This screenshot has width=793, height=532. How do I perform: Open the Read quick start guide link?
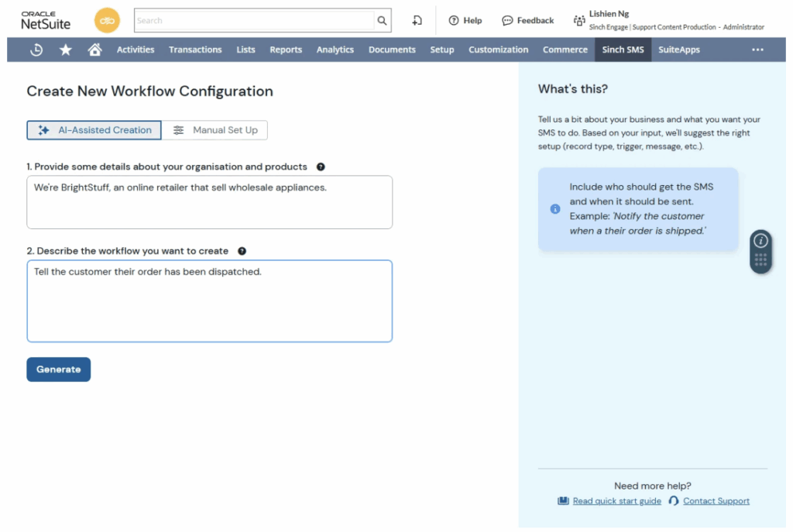(x=616, y=501)
